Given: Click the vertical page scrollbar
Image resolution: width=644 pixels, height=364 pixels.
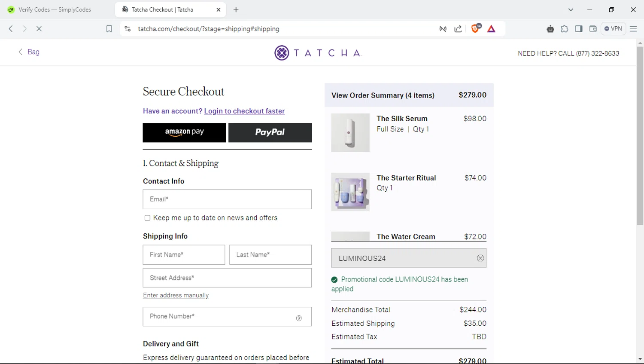Looking at the screenshot, I should tap(640, 135).
